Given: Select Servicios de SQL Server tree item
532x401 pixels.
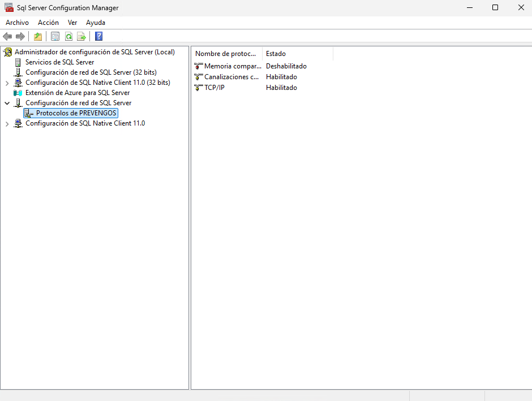Looking at the screenshot, I should coord(60,62).
